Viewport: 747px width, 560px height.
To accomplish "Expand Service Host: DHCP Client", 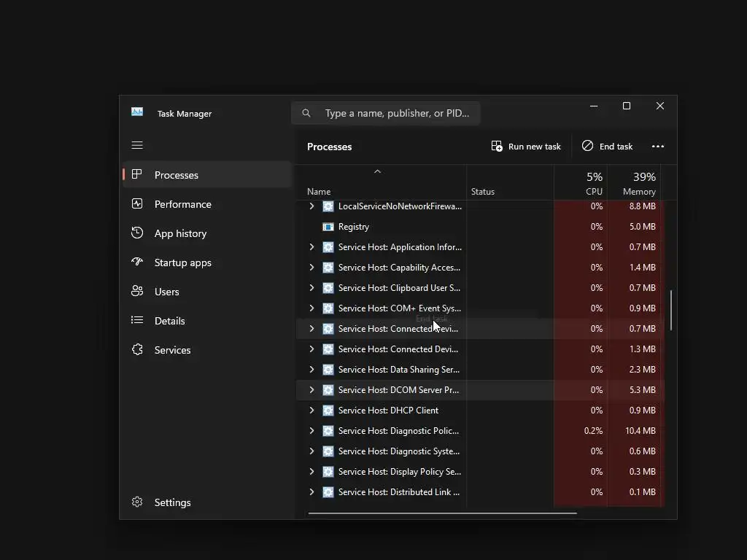I will coord(311,410).
